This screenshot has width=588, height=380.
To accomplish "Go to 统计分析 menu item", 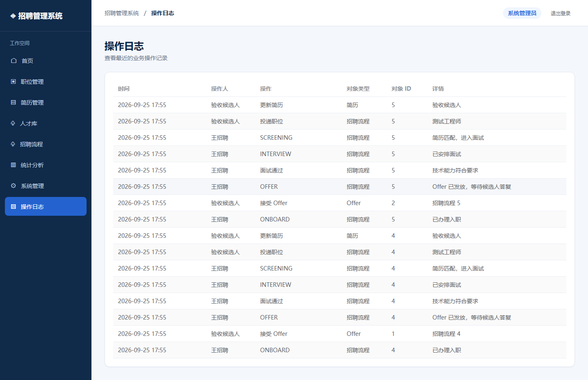I will [46, 165].
